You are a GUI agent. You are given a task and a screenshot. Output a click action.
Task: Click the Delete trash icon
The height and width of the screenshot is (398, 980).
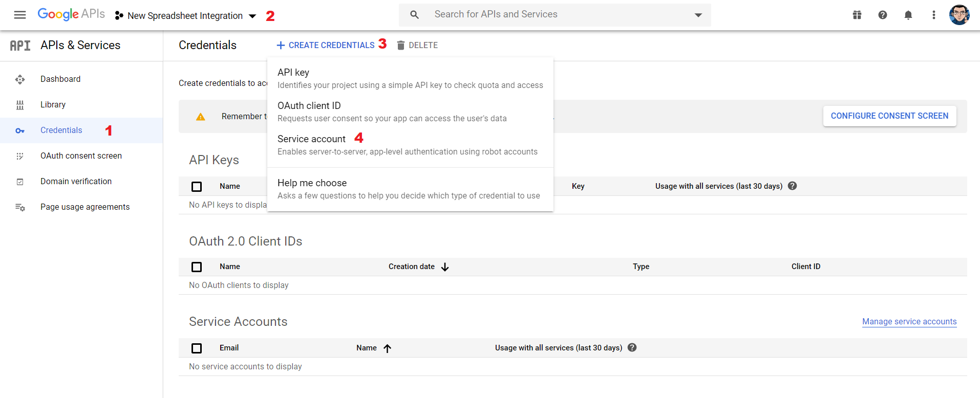click(x=401, y=45)
